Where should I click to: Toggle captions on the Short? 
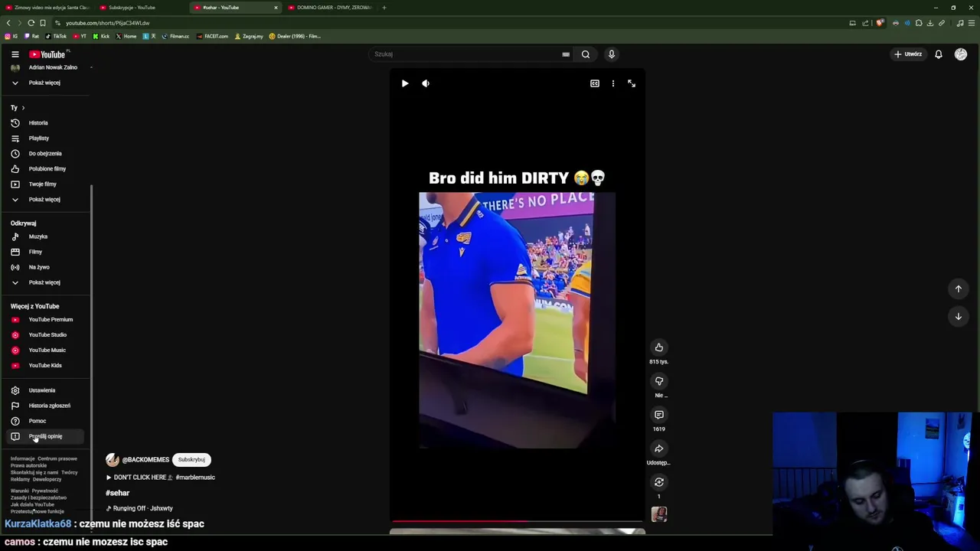tap(595, 83)
